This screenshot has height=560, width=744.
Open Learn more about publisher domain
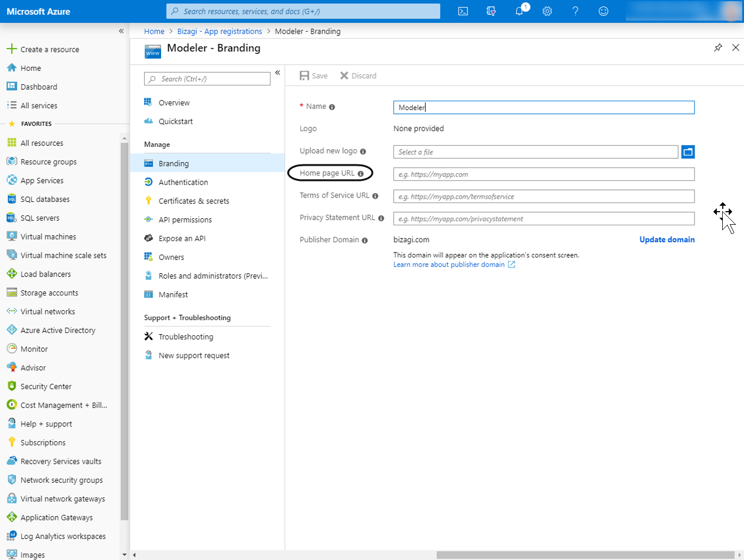454,264
